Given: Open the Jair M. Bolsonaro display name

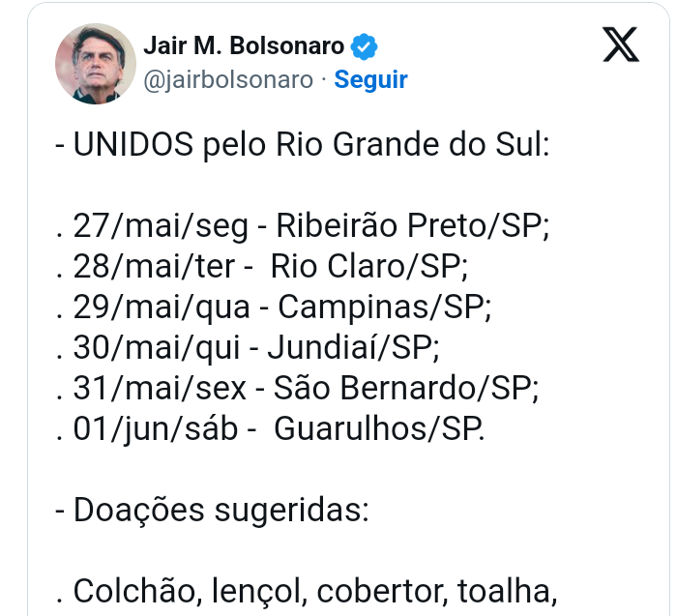Looking at the screenshot, I should click(x=244, y=45).
